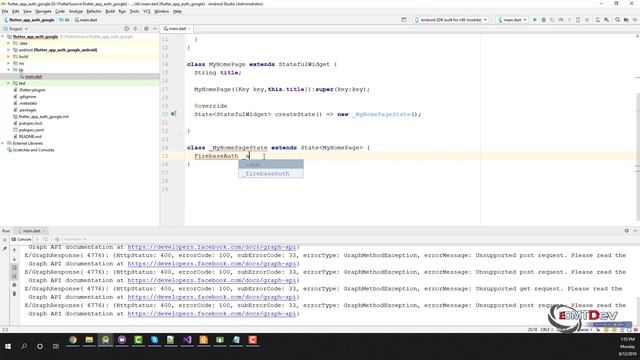Expand the test folder
The image size is (640, 360).
[9, 83]
